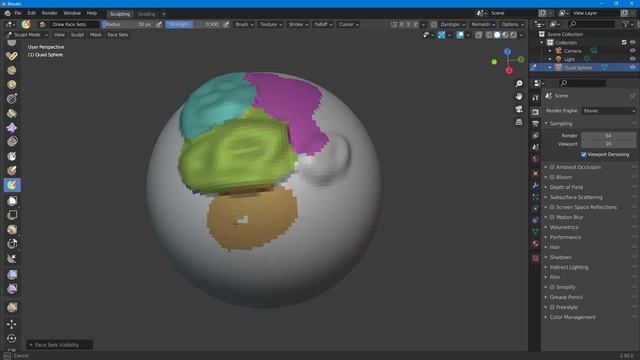Toggle Dyntopo checkbox in header

point(433,24)
